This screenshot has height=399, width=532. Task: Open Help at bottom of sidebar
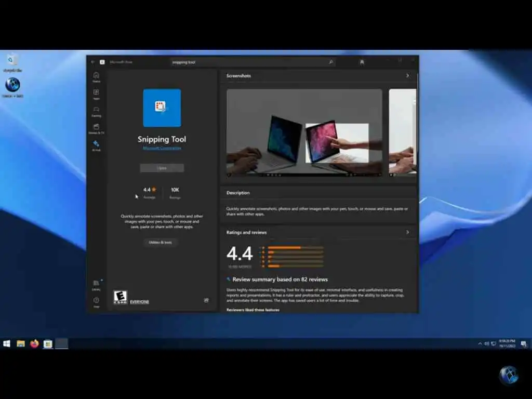pos(96,302)
